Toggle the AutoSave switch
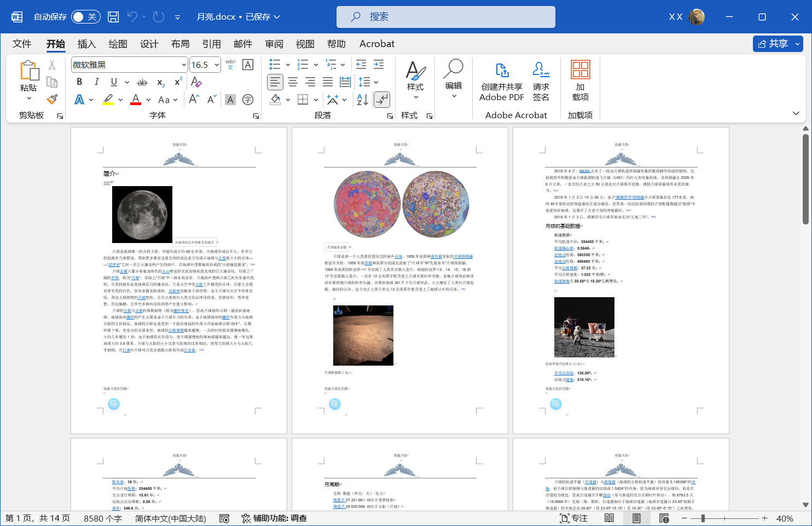The width and height of the screenshot is (812, 526). (85, 17)
